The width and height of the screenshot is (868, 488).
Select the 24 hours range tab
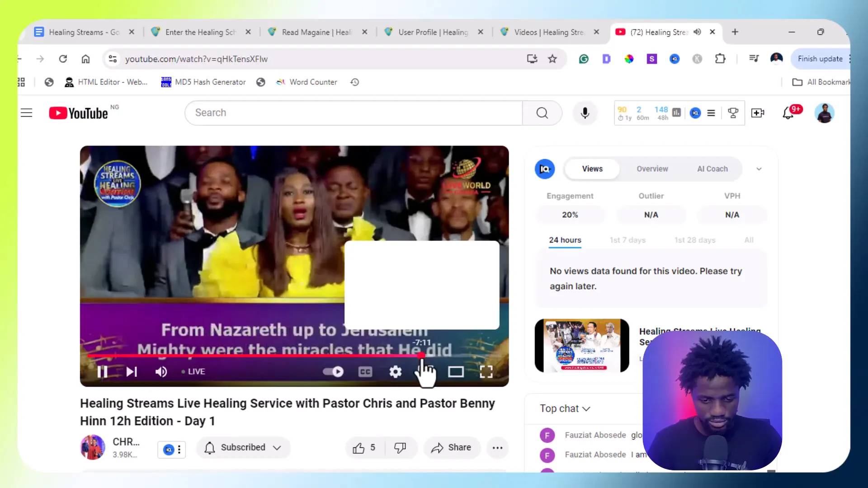pyautogui.click(x=565, y=240)
